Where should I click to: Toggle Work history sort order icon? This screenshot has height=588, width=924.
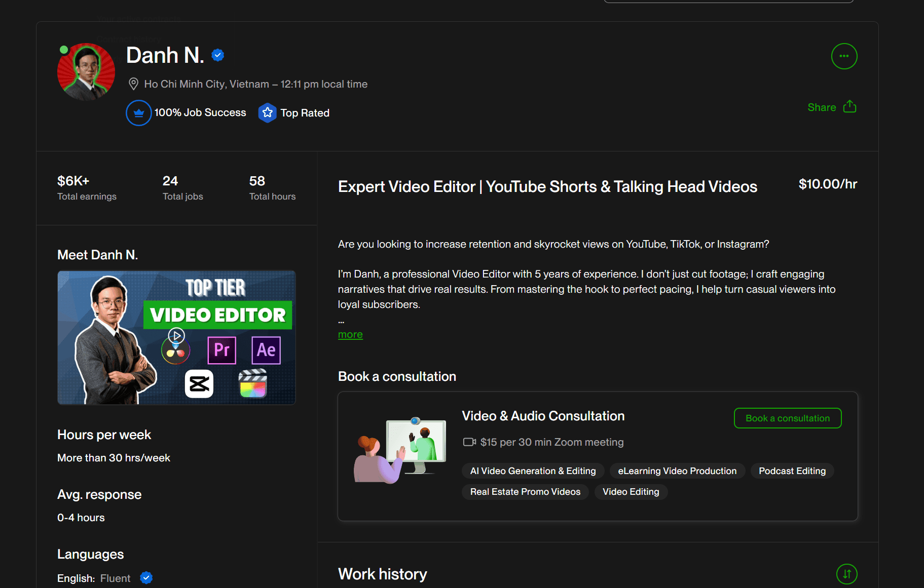coord(846,574)
